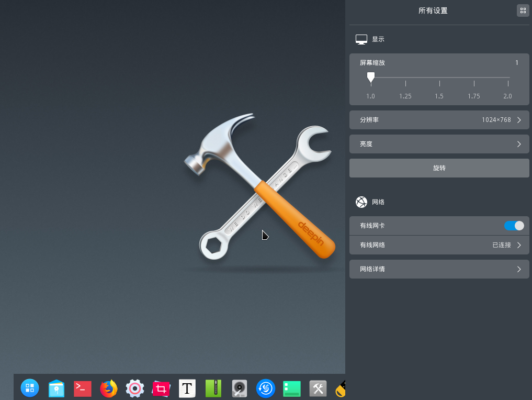This screenshot has height=400, width=532.
Task: Click the 所有设置 panel title
Action: click(x=433, y=10)
